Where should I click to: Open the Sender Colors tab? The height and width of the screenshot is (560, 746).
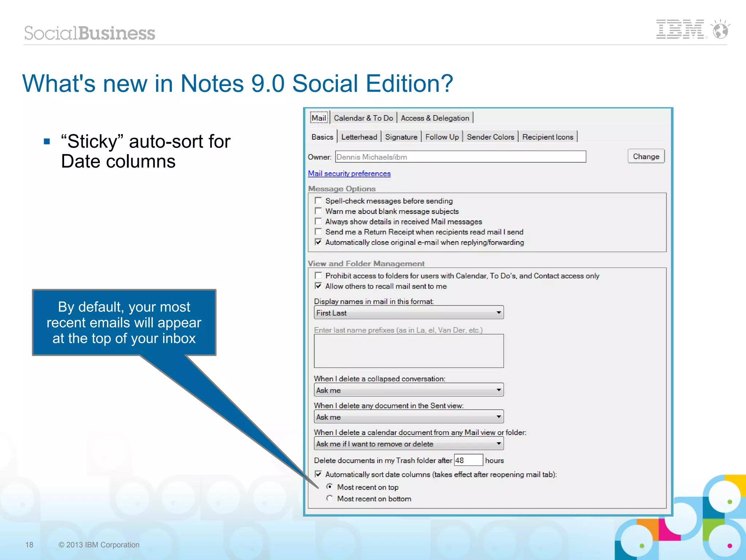click(490, 137)
